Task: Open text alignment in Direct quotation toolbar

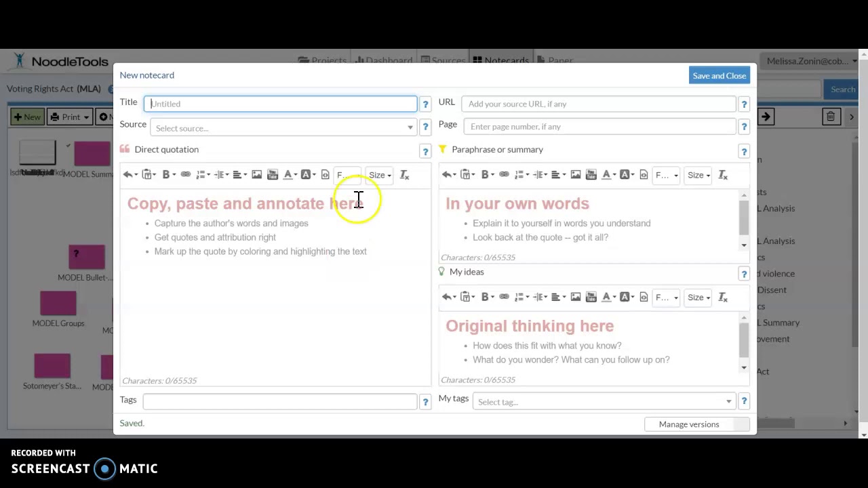Action: click(238, 175)
